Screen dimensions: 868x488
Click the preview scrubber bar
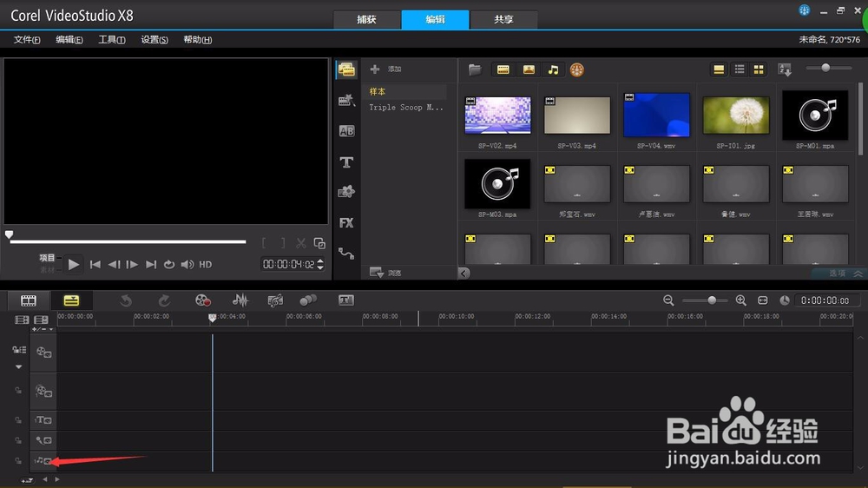(x=128, y=241)
